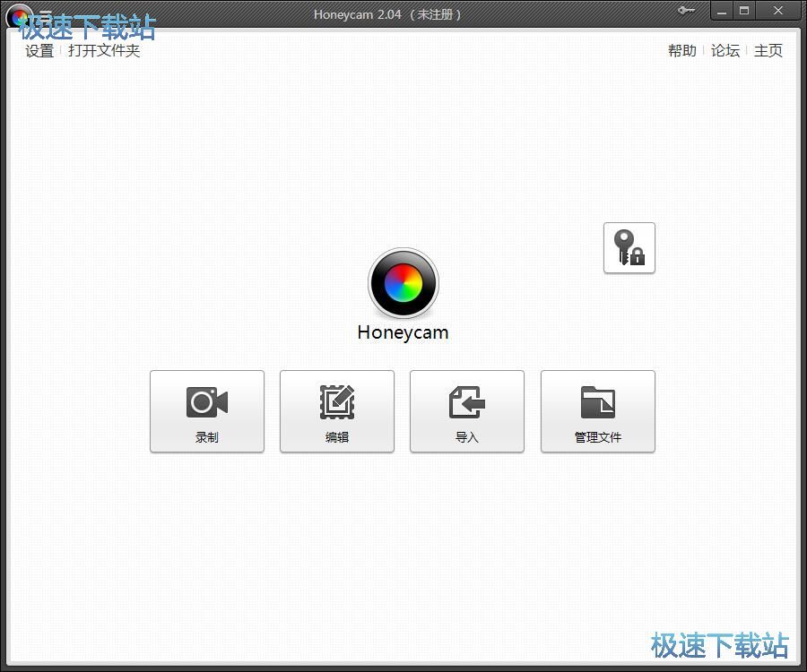The image size is (807, 672).
Task: Open the 编辑 edit button
Action: (x=337, y=411)
